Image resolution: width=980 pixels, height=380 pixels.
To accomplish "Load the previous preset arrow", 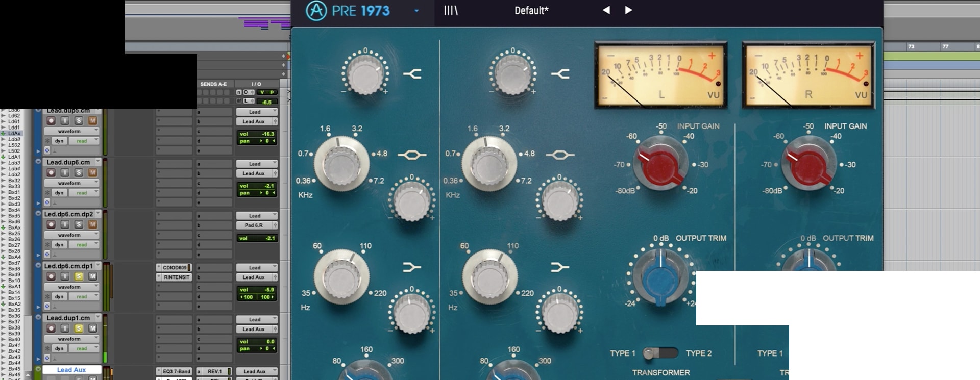I will click(606, 10).
